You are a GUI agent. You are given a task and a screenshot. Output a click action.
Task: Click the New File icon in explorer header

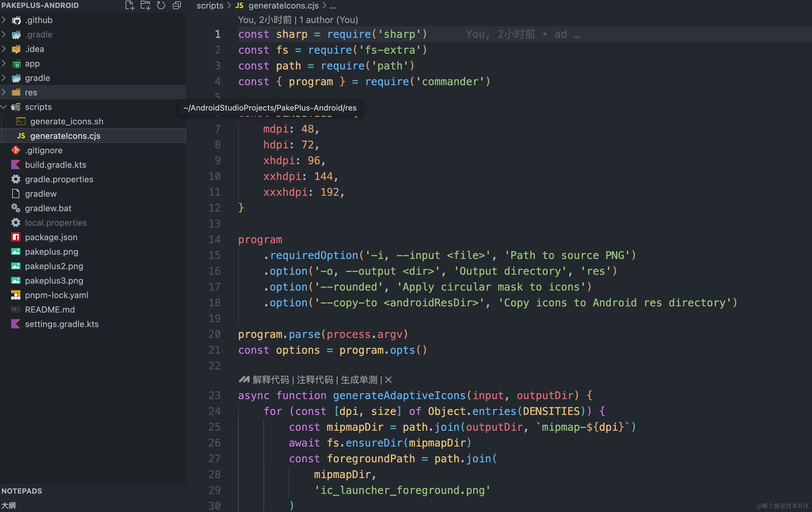point(130,5)
